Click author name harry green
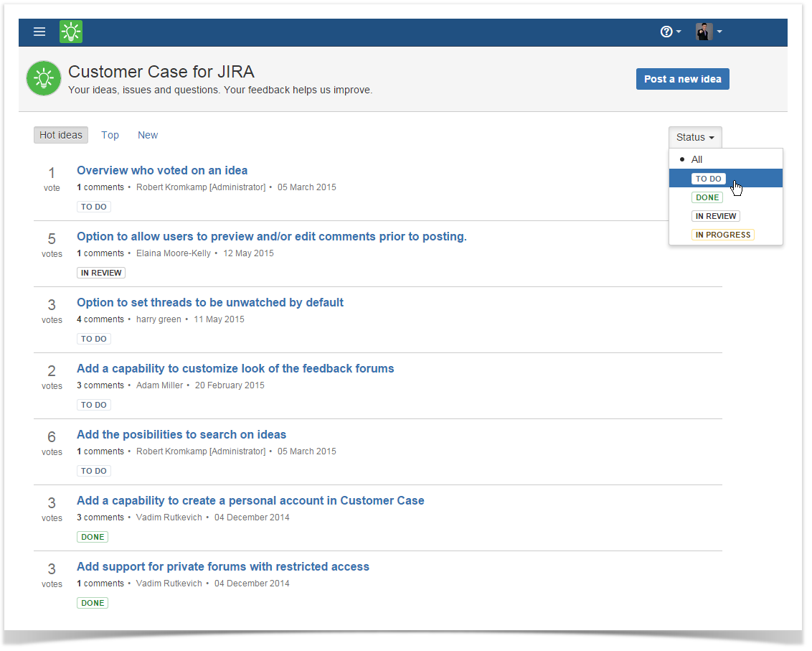Screen dimensions: 812x651 pyautogui.click(x=159, y=319)
